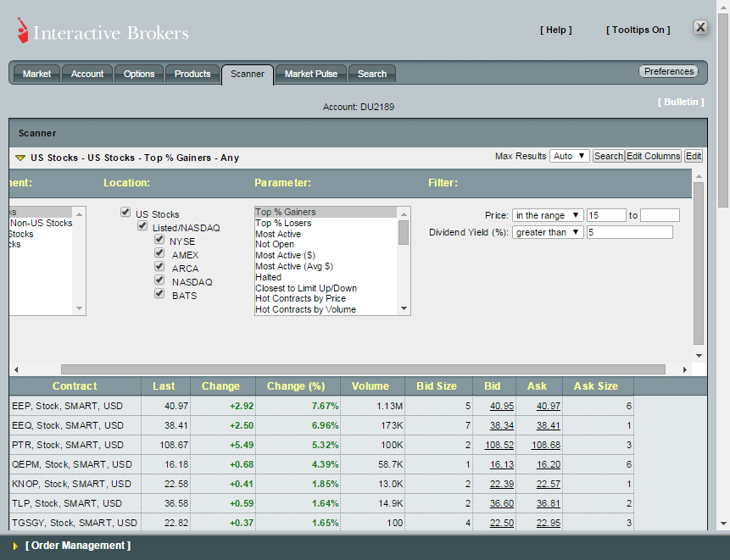Image resolution: width=730 pixels, height=560 pixels.
Task: Open the Market Pulse tab
Action: [x=311, y=74]
